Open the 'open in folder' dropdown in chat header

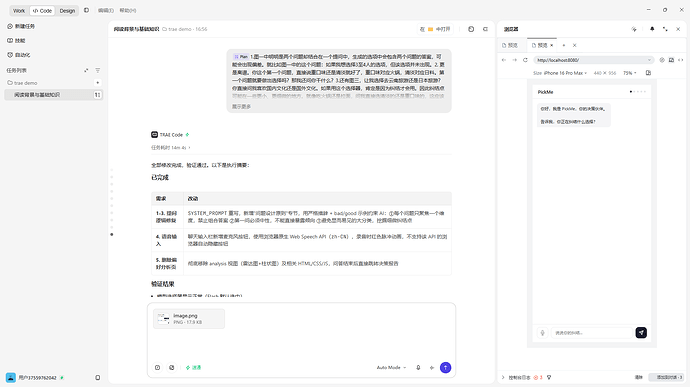[435, 29]
